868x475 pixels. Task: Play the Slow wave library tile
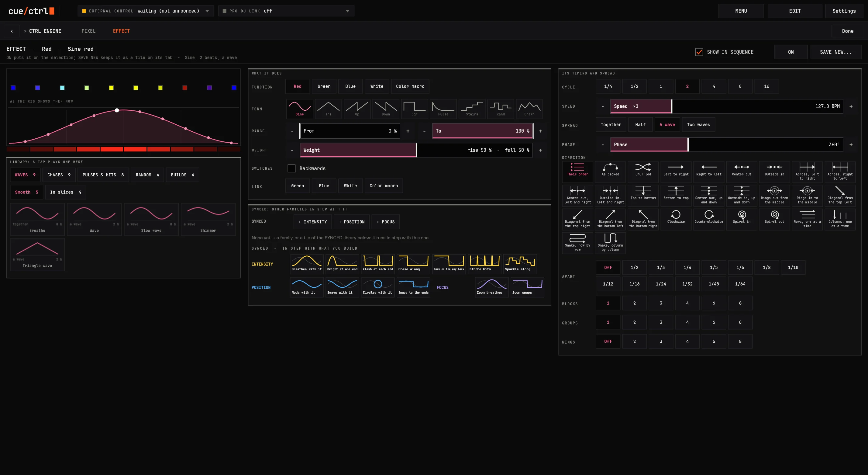click(x=151, y=219)
